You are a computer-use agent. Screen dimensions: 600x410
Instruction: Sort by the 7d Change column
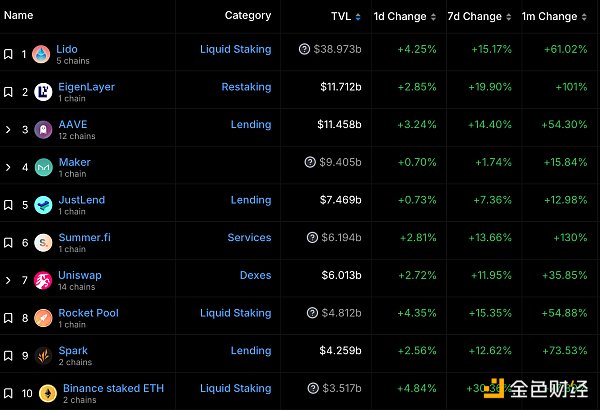(473, 16)
